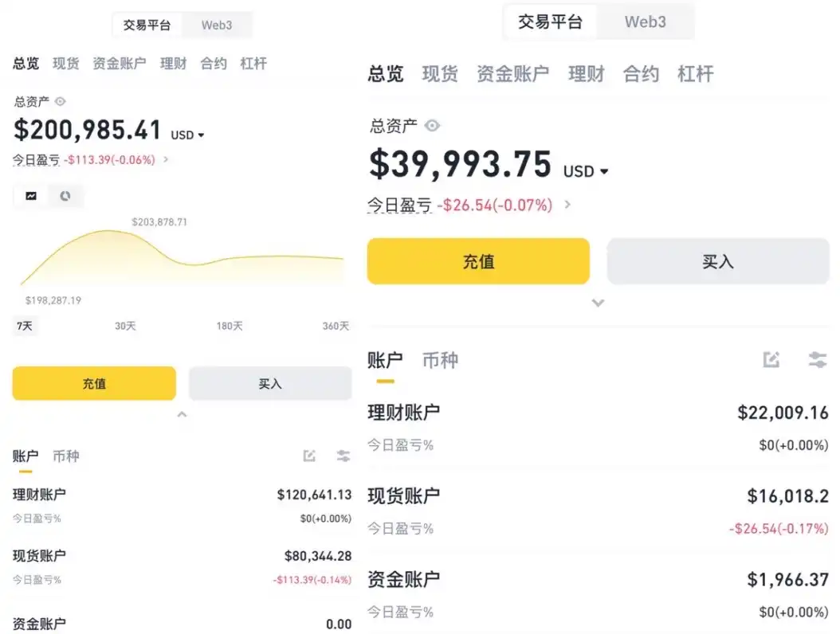The width and height of the screenshot is (840, 634).
Task: Open the 合约 tab above the $39,993.75 balance
Action: pos(641,74)
